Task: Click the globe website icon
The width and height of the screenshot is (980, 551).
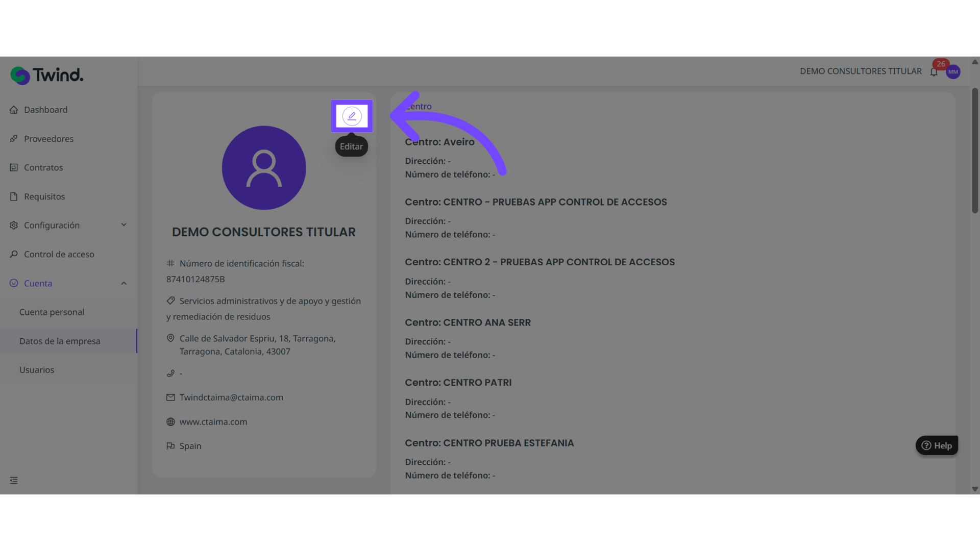Action: pyautogui.click(x=170, y=422)
